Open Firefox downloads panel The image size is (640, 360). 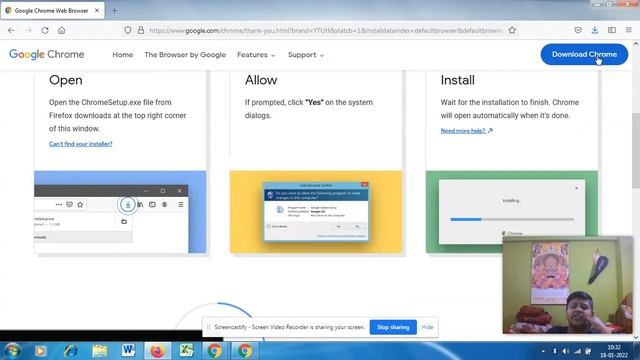(595, 30)
